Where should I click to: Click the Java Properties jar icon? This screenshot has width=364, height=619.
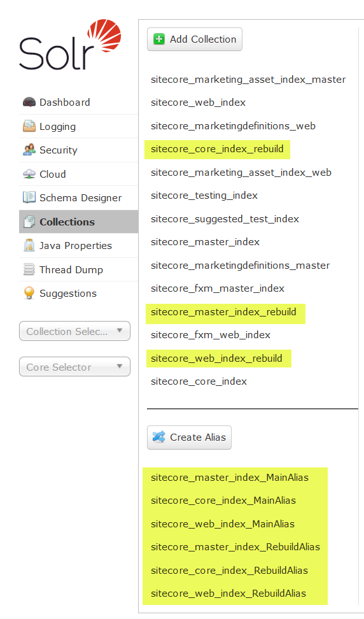tap(29, 246)
